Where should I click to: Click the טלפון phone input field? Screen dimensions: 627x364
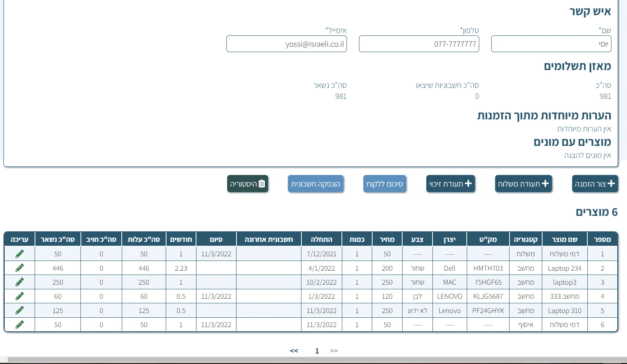tap(419, 44)
